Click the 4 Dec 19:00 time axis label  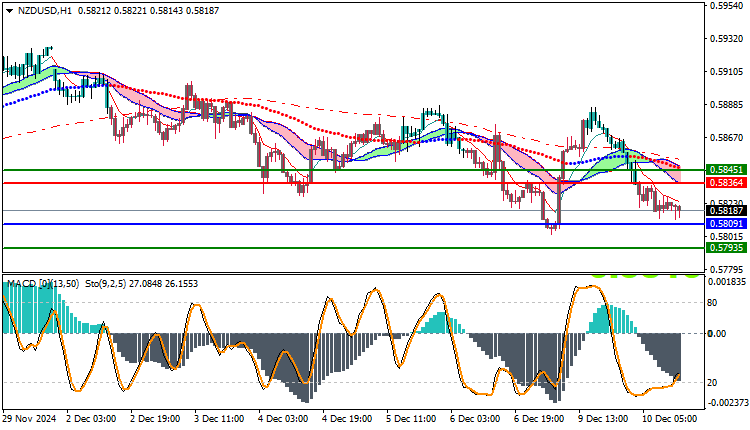(x=347, y=419)
